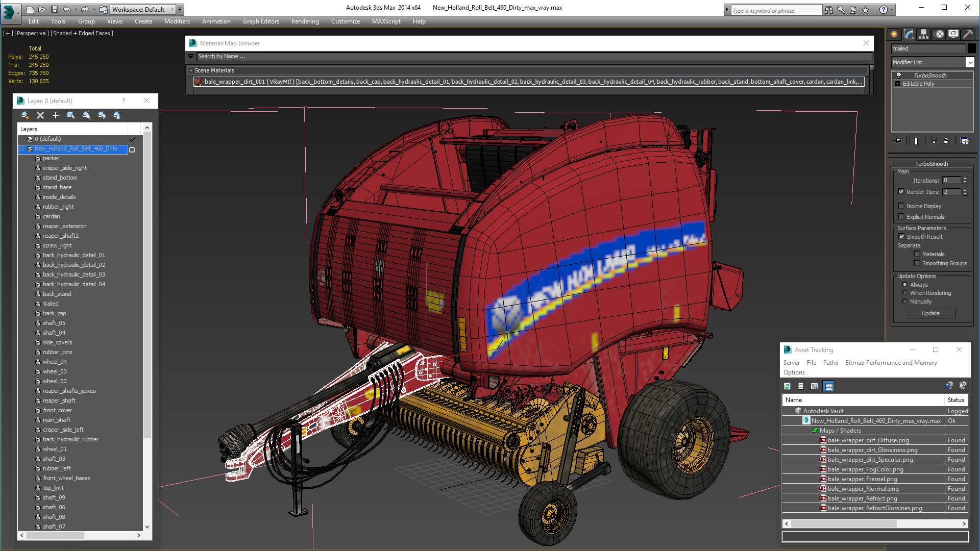Check Separate by Smoothing Groups checkbox
Viewport: 980px width, 551px height.
(x=917, y=263)
